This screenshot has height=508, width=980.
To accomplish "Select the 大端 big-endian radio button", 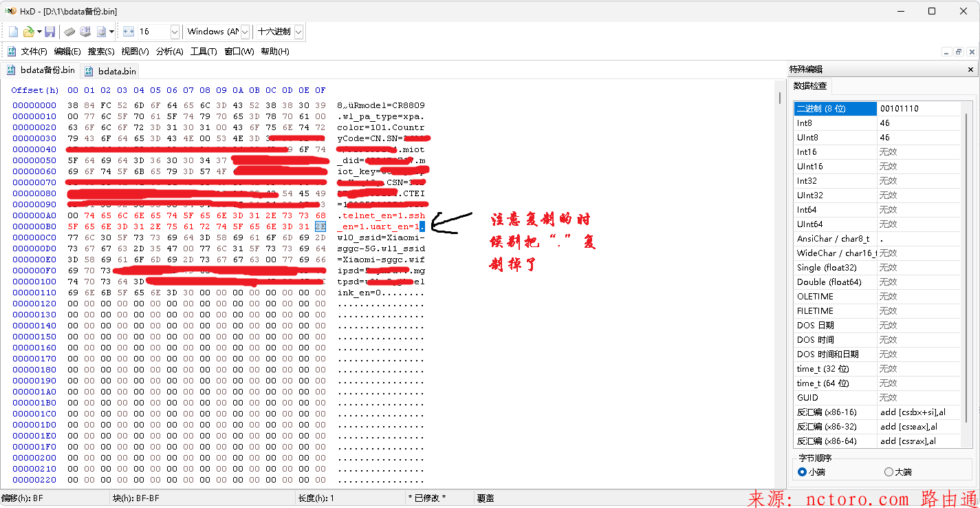I will pos(889,472).
